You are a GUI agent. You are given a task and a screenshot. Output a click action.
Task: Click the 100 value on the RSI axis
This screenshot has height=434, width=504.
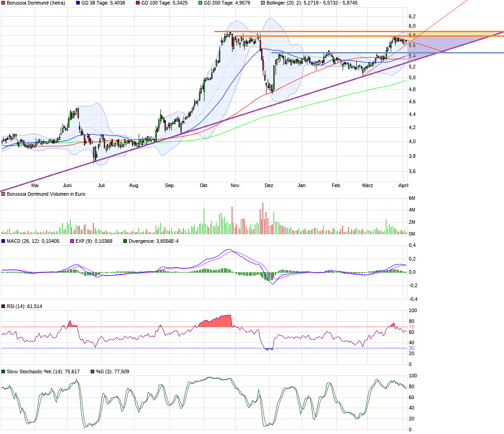tap(413, 311)
